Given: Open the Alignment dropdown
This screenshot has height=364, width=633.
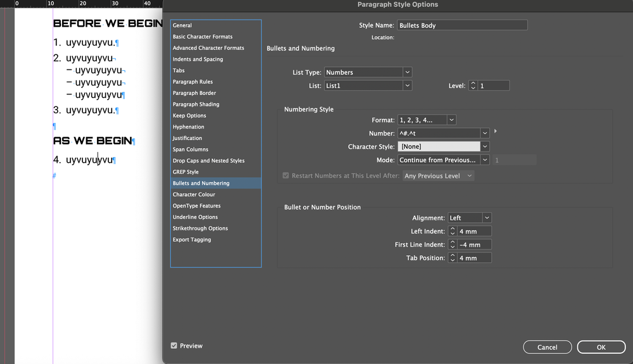Looking at the screenshot, I should [470, 218].
